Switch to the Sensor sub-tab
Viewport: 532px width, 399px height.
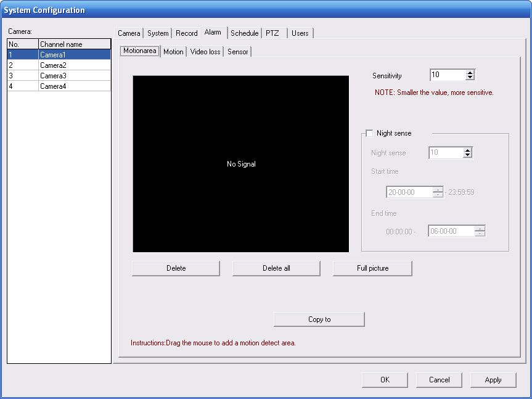237,52
